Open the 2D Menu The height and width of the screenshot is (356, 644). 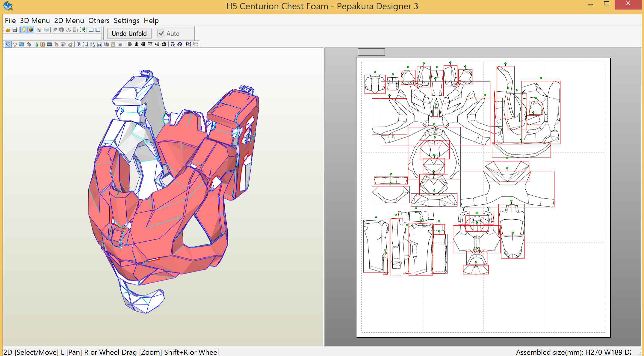click(x=69, y=21)
